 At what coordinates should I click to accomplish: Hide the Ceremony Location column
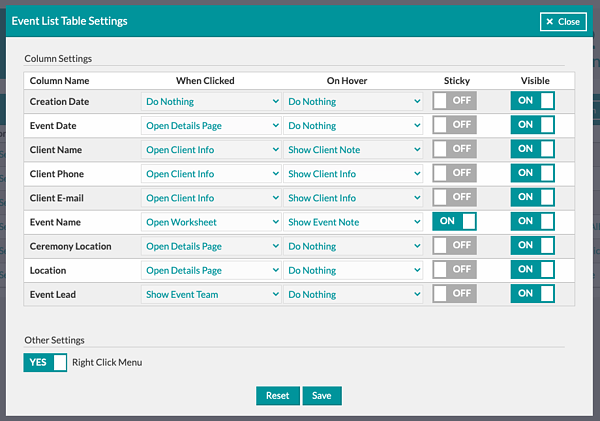(532, 246)
